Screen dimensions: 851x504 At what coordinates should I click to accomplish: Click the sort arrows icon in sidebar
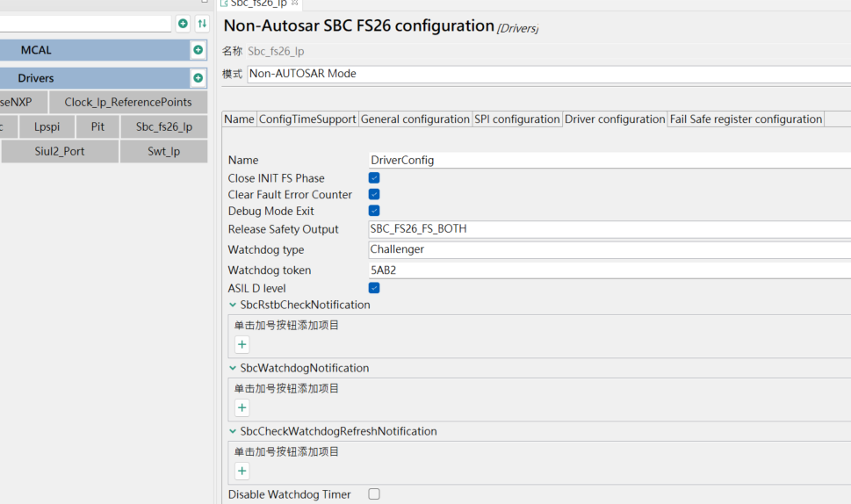(x=202, y=24)
